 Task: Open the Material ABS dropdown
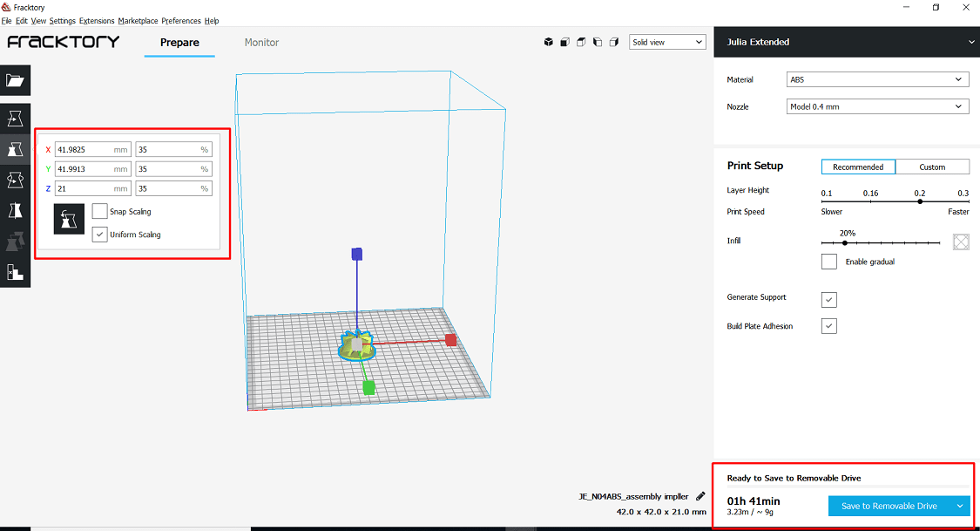877,79
